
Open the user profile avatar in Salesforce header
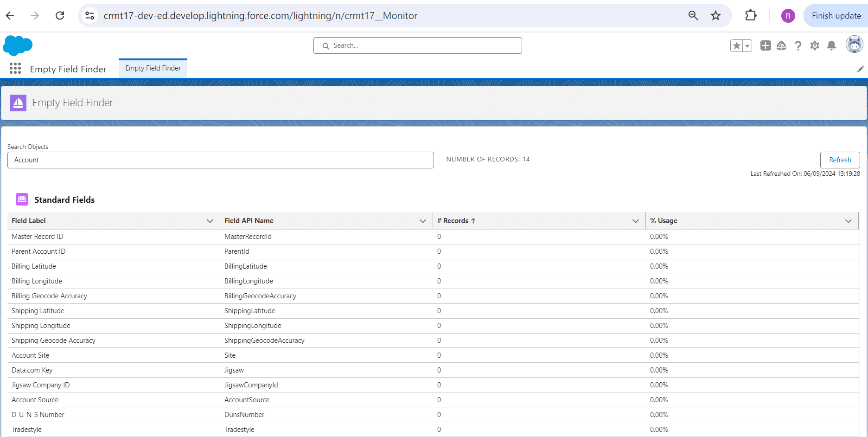(854, 45)
